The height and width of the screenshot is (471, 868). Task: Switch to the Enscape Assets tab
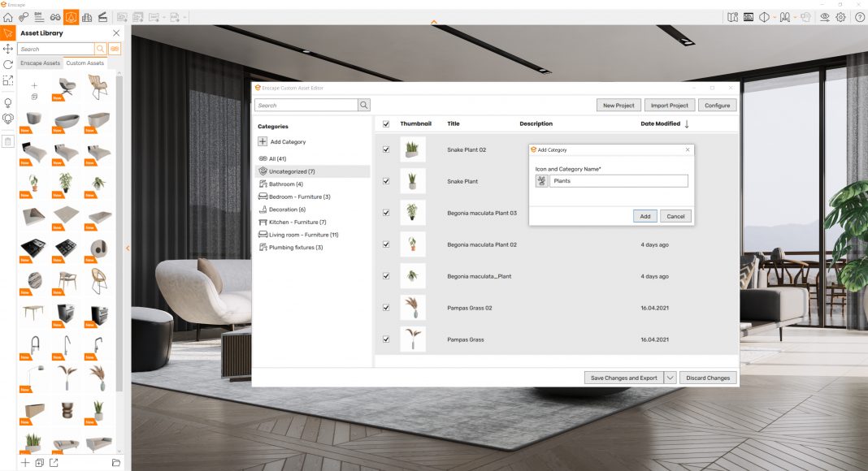point(41,63)
